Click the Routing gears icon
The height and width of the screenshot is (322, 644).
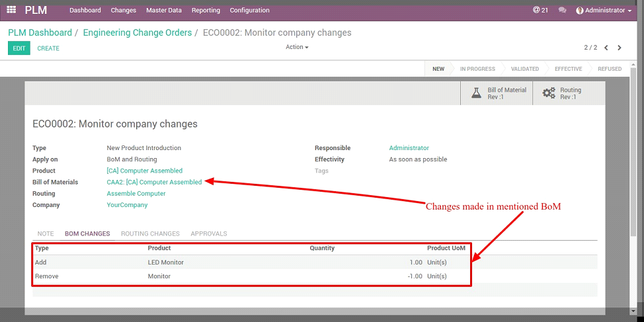coord(549,93)
